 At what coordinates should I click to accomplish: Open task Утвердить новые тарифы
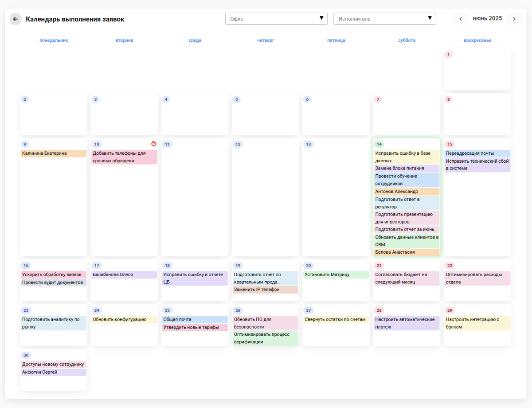pyautogui.click(x=194, y=327)
